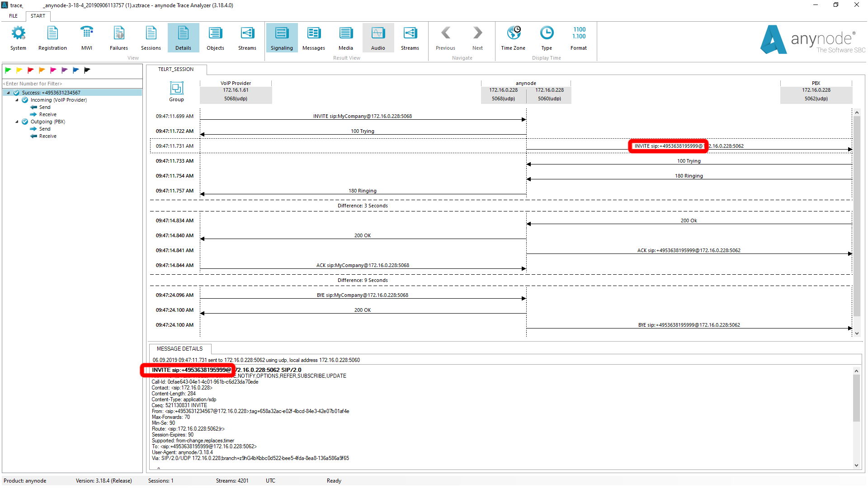The height and width of the screenshot is (488, 868).
Task: Open the MWI view
Action: tap(87, 38)
